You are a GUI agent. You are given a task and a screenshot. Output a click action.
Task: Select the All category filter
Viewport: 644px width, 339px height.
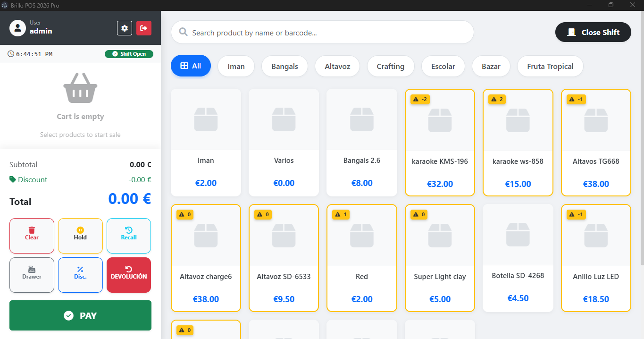pos(191,66)
